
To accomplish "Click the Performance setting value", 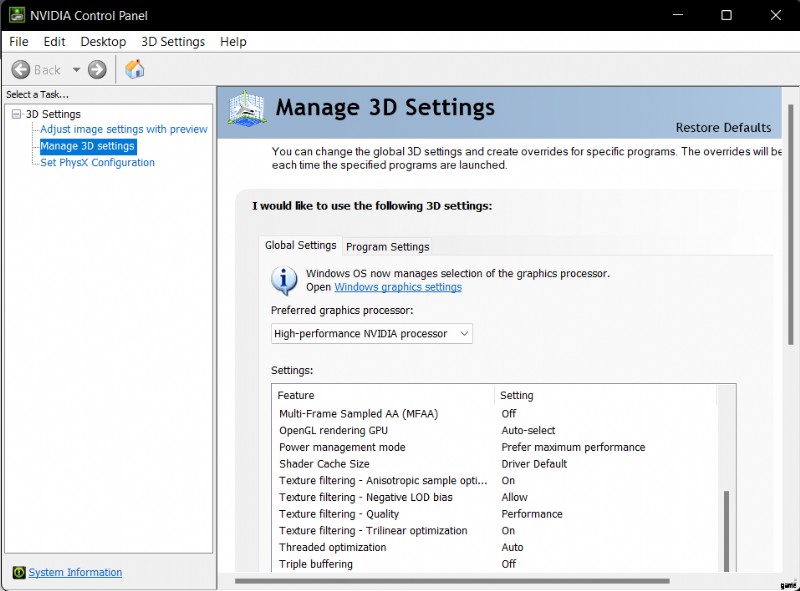I will click(532, 514).
